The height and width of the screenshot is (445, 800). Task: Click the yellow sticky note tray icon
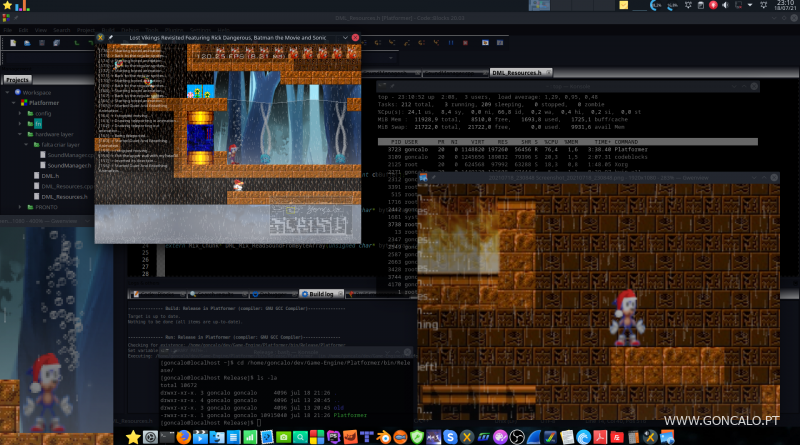point(622,5)
